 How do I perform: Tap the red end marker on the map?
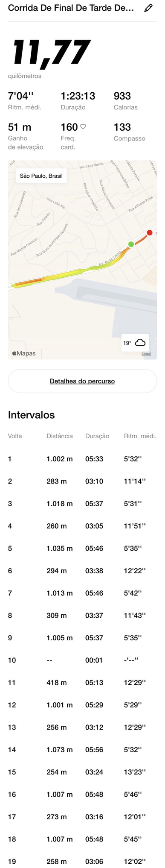pos(149,233)
